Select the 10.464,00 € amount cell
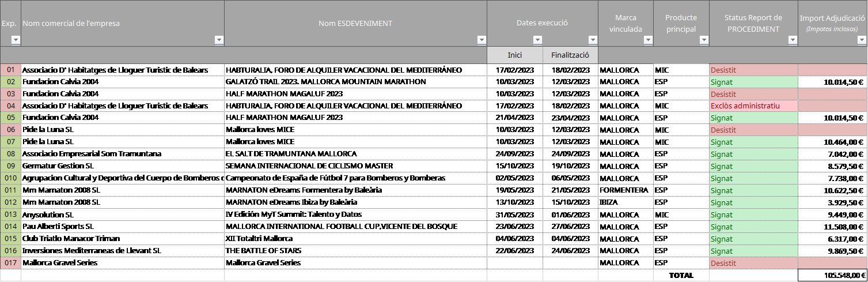The height and width of the screenshot is (282, 868). click(x=832, y=142)
